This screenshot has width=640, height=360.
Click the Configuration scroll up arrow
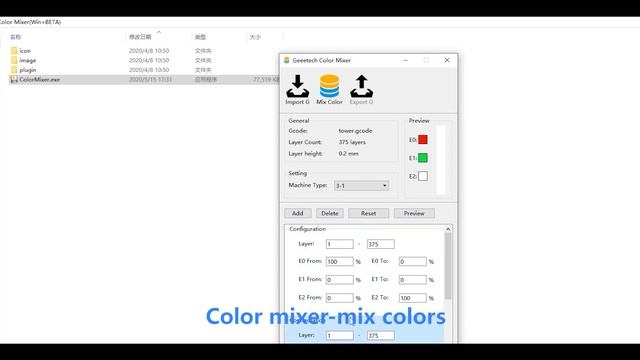[x=448, y=229]
